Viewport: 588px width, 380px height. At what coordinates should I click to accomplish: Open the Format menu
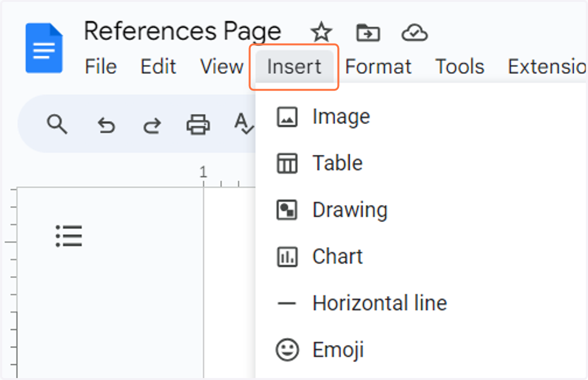[378, 67]
